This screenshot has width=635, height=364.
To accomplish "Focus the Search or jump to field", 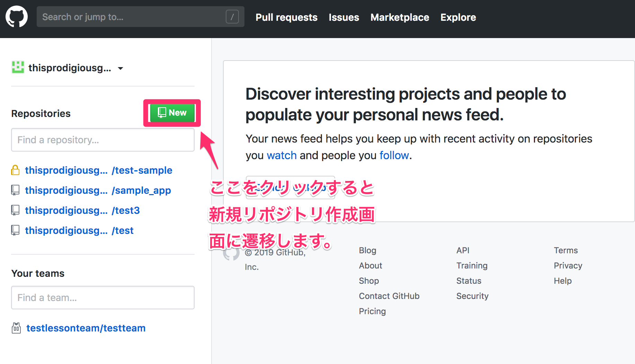I will click(x=140, y=17).
